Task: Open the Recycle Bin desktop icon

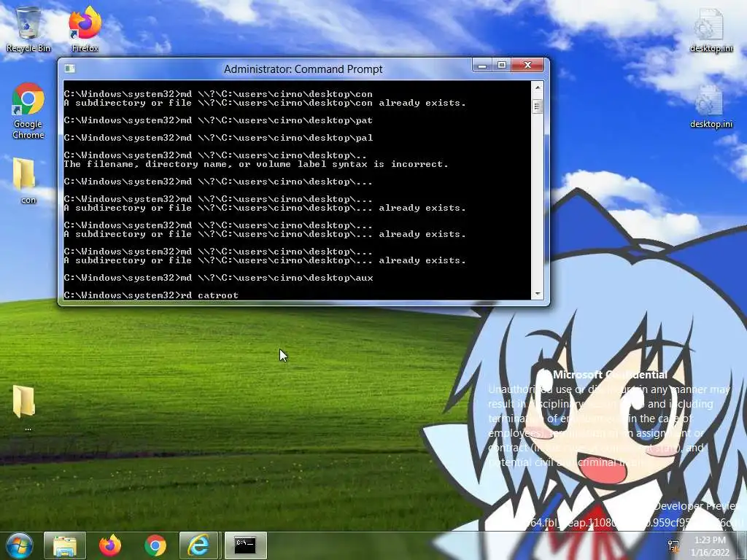Action: coord(28,28)
